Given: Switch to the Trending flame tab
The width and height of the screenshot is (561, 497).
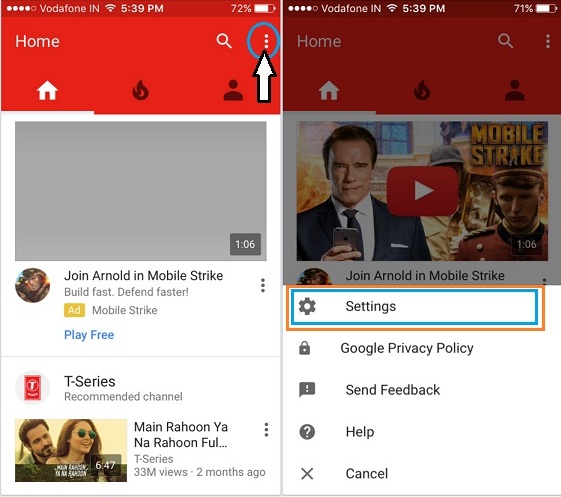Looking at the screenshot, I should tap(140, 91).
